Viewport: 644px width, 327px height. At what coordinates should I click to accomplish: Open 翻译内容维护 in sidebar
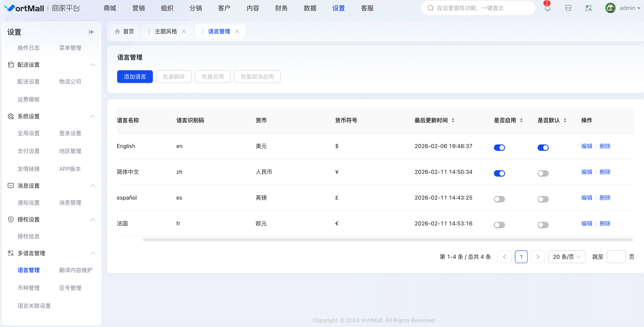coord(76,270)
